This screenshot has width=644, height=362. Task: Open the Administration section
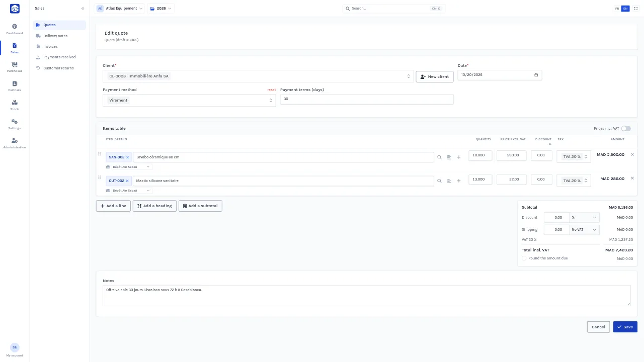[x=15, y=143]
